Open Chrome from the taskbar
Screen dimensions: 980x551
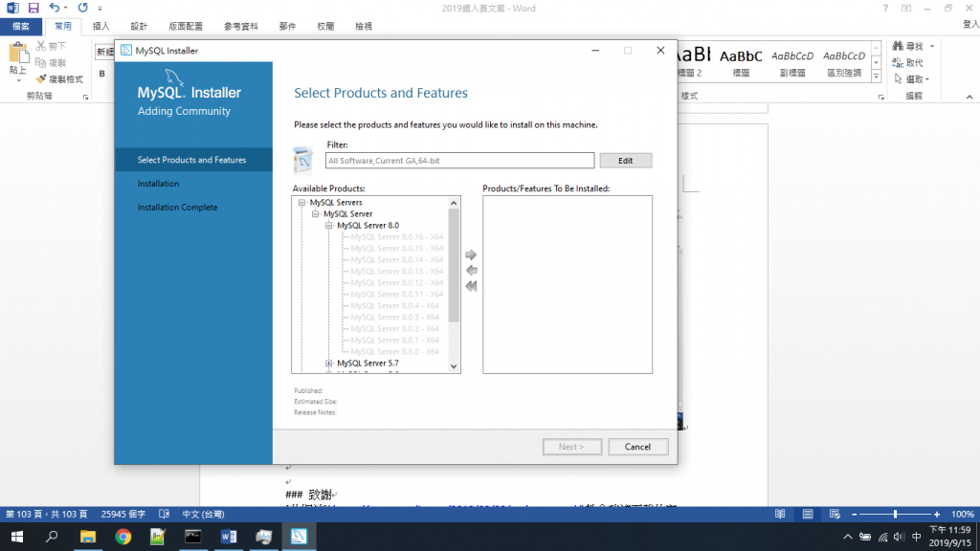click(123, 537)
